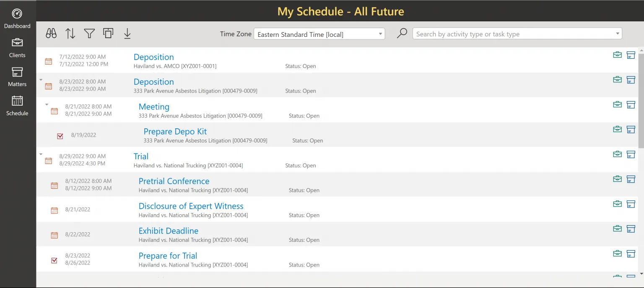This screenshot has height=288, width=644.
Task: Open client briefcase icon for Trial row
Action: tap(617, 154)
